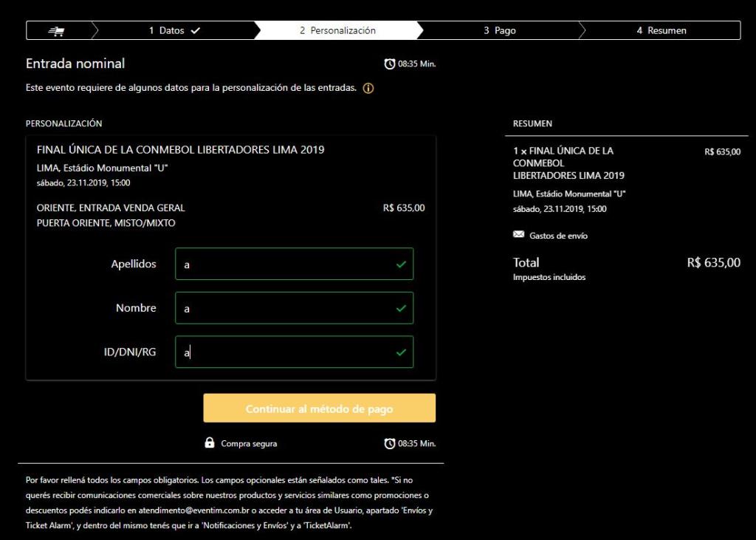Click the ID/DNI/RG field label
756x540 pixels.
click(130, 352)
